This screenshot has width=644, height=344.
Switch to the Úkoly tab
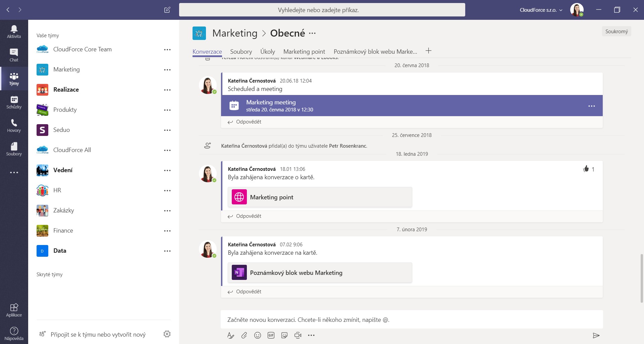(268, 52)
